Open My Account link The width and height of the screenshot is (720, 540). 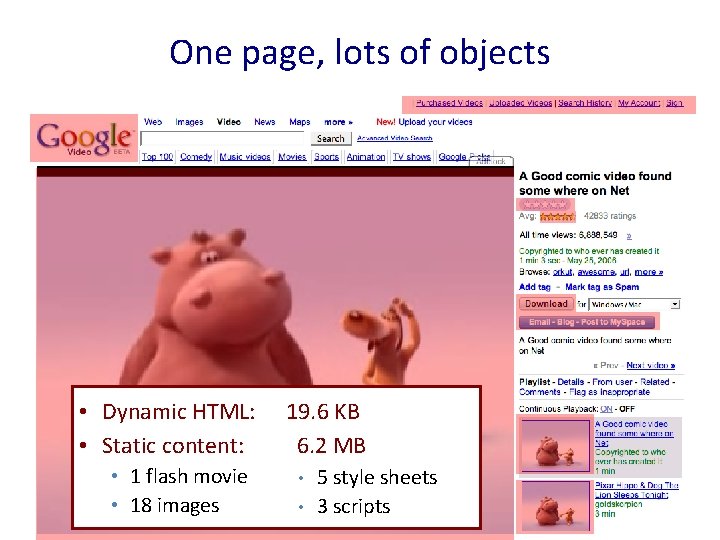pyautogui.click(x=639, y=103)
